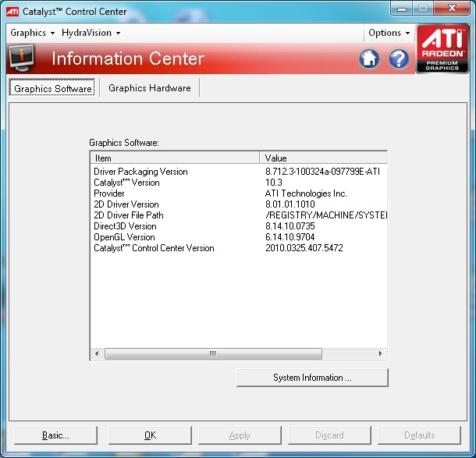
Task: Close the Catalyst Control Center window
Action: pos(452,9)
